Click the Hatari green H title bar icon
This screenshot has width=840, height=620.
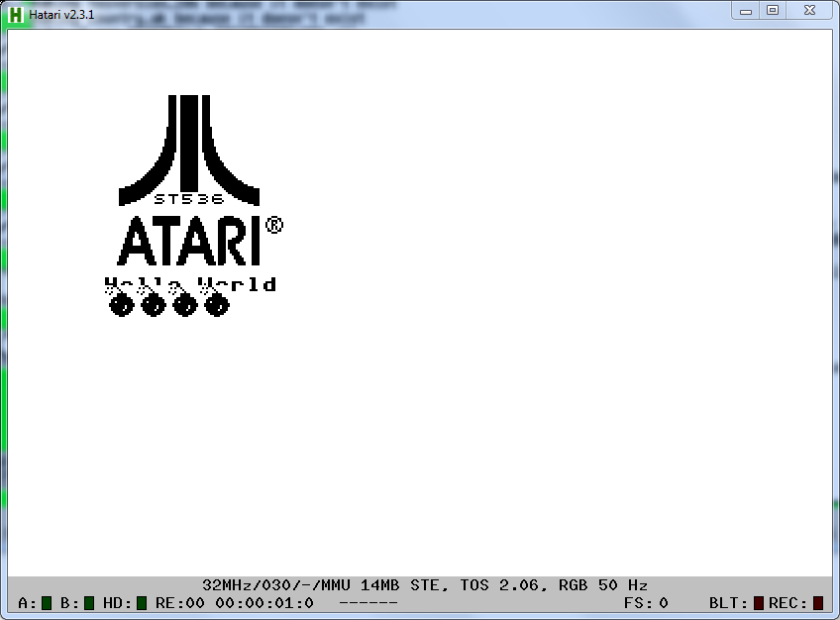[x=16, y=15]
